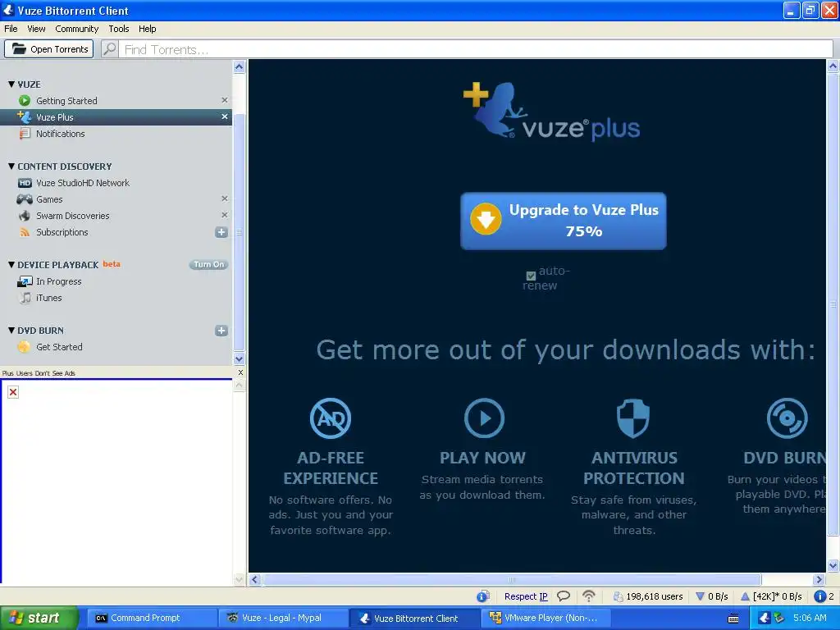This screenshot has width=840, height=630.
Task: Switch to Vuze - Legal - Mypal taskbar window
Action: [x=281, y=619]
